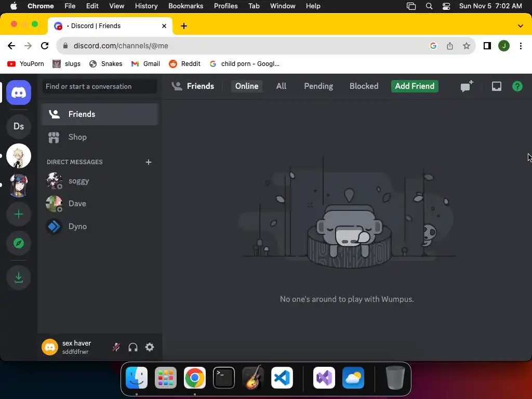Viewport: 532px width, 399px height.
Task: Open Chrome side panel
Action: 487,46
